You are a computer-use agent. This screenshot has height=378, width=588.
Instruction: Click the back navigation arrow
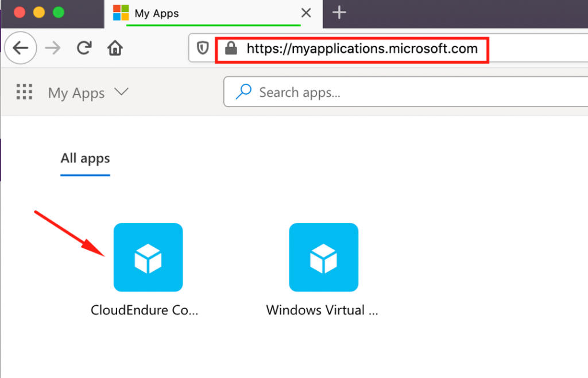pyautogui.click(x=21, y=48)
